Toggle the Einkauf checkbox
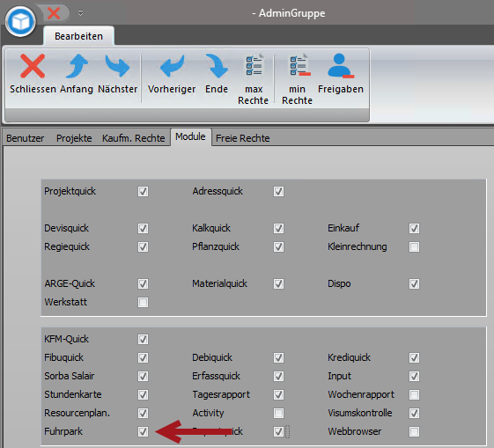The height and width of the screenshot is (448, 494). point(414,228)
